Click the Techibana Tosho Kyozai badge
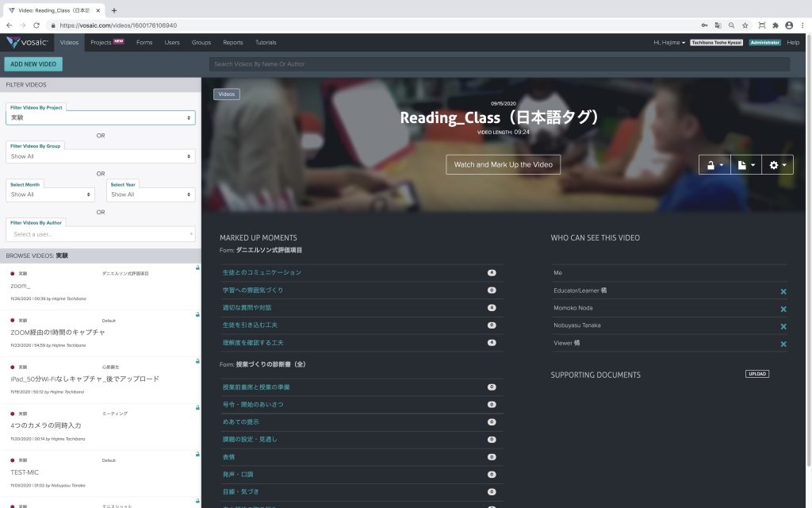The image size is (812, 508). point(716,43)
